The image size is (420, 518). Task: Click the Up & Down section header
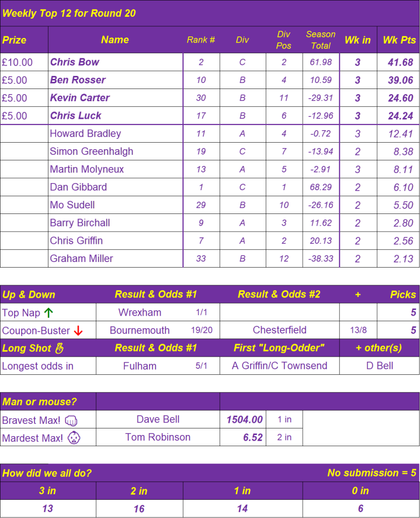pos(29,294)
